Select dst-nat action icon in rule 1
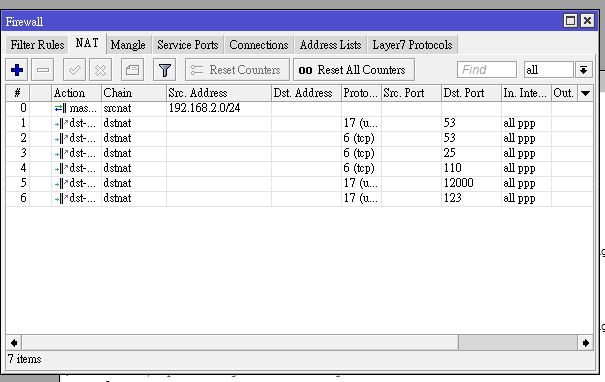Screen dimensions: 605x382 click(x=61, y=123)
